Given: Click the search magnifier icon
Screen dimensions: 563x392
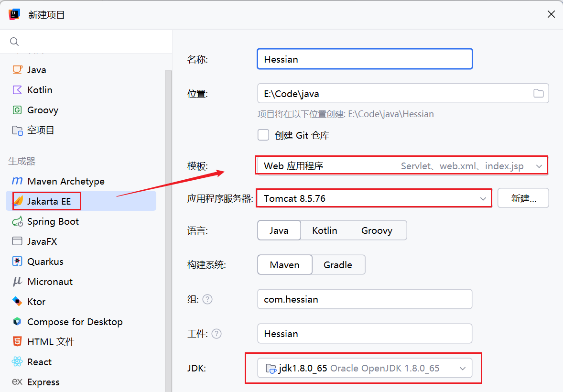Looking at the screenshot, I should 14,42.
